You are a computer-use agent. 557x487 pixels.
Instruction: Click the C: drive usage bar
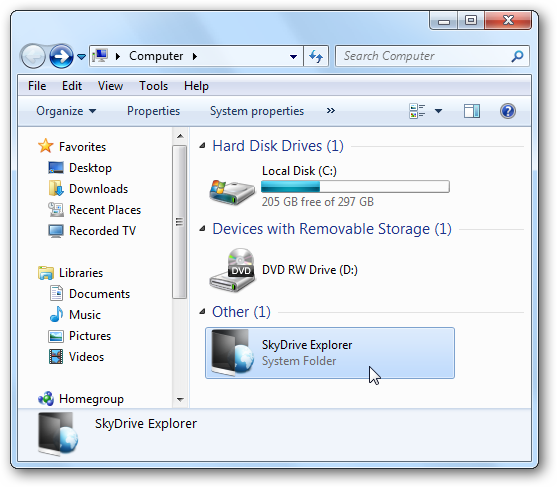tap(355, 186)
